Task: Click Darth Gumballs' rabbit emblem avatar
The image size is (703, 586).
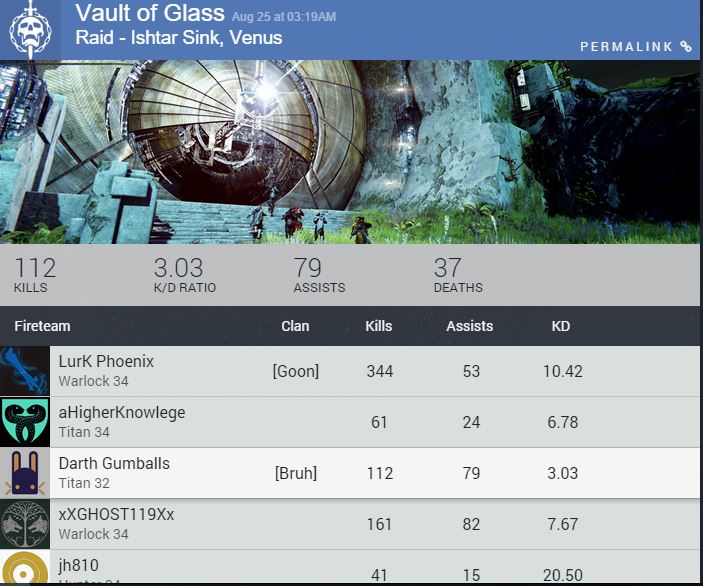Action: [x=25, y=473]
